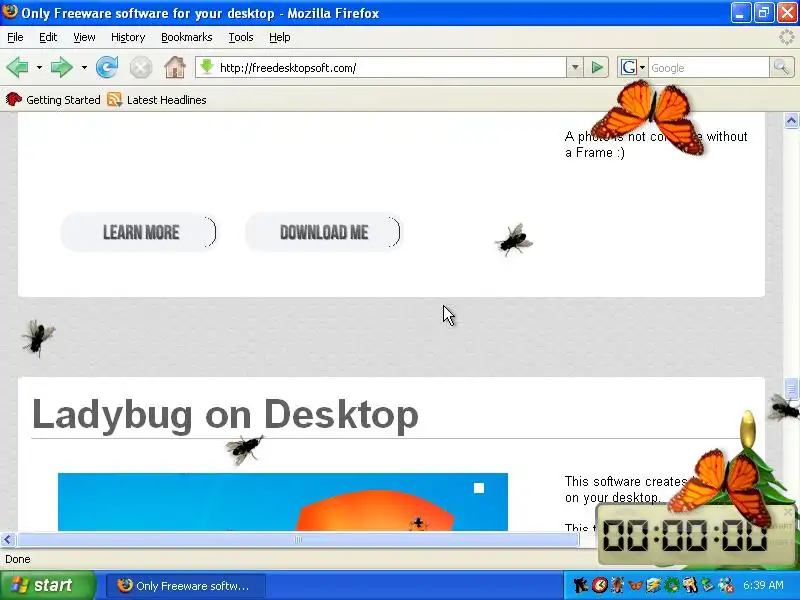This screenshot has width=800, height=600.
Task: Click the Getting Started bookmark icon
Action: (x=14, y=99)
